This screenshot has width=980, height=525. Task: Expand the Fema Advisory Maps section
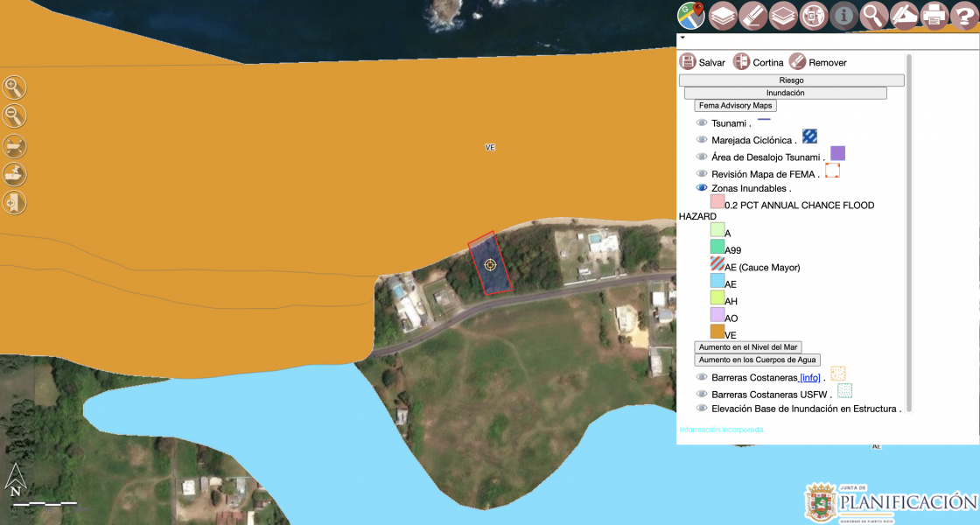[x=734, y=105]
